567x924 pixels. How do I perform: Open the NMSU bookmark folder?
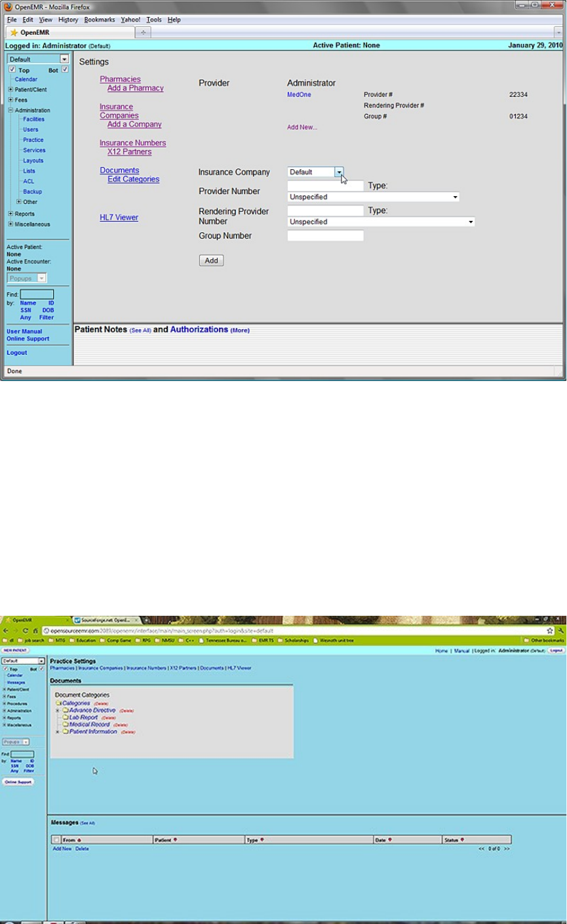163,639
